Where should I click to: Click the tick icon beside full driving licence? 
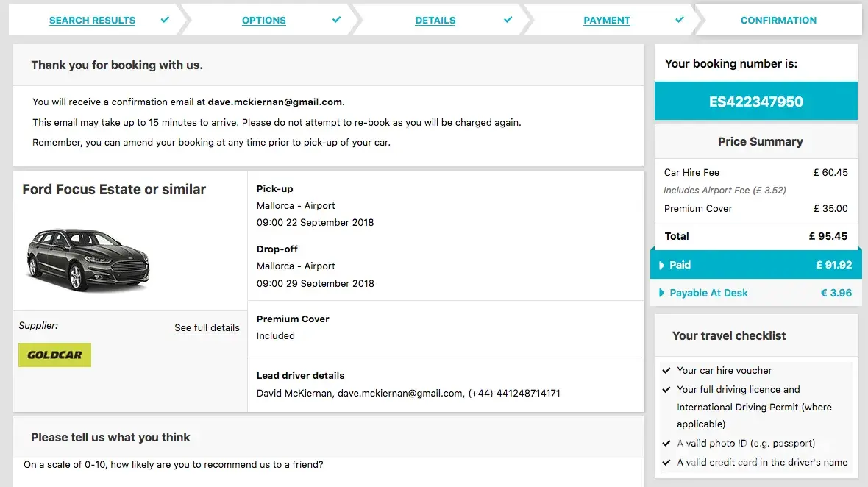pos(666,390)
